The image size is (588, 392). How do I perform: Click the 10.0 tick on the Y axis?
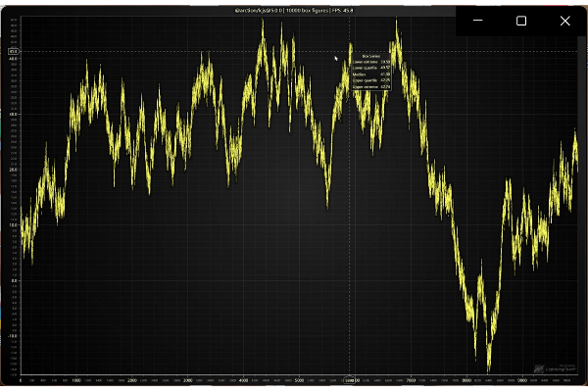click(14, 224)
